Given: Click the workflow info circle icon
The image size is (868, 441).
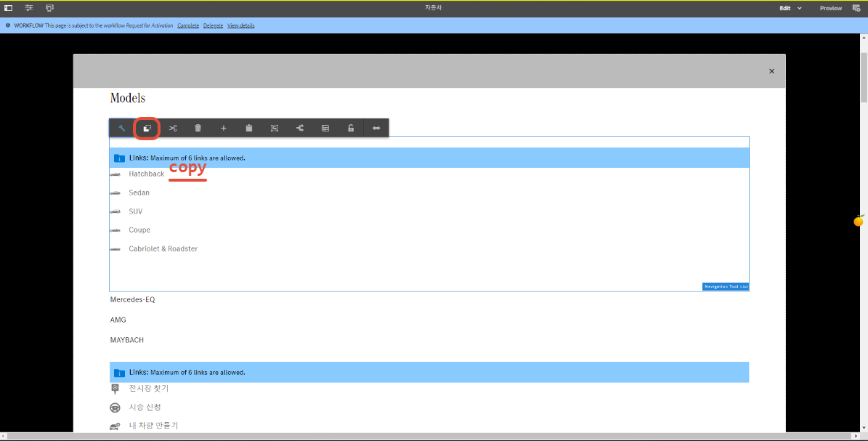Looking at the screenshot, I should point(8,25).
